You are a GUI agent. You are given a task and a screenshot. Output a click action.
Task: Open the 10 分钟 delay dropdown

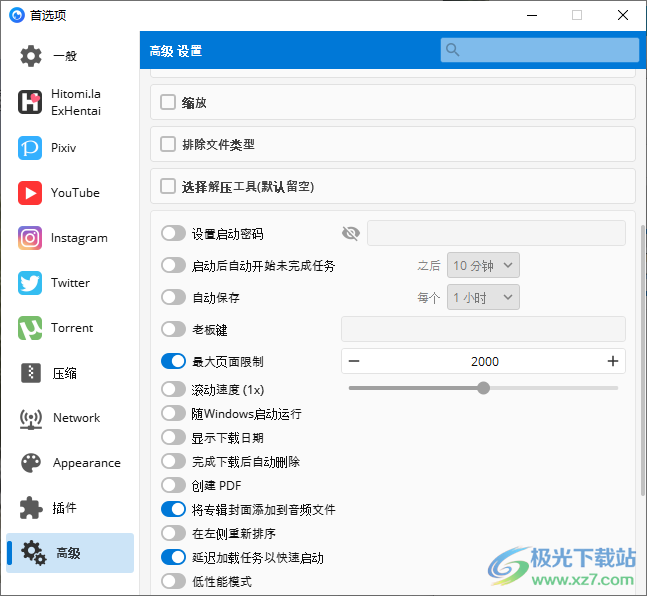click(483, 265)
